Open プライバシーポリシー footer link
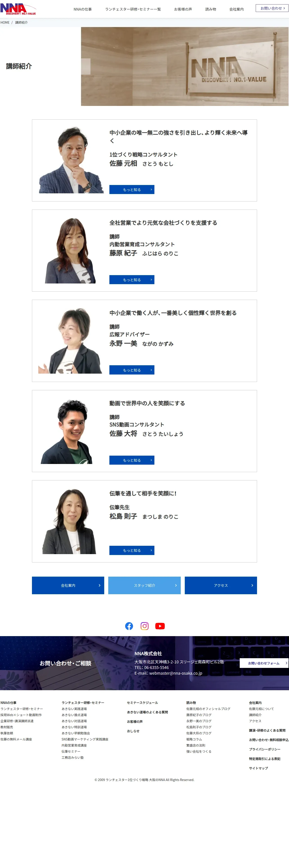 point(264,749)
